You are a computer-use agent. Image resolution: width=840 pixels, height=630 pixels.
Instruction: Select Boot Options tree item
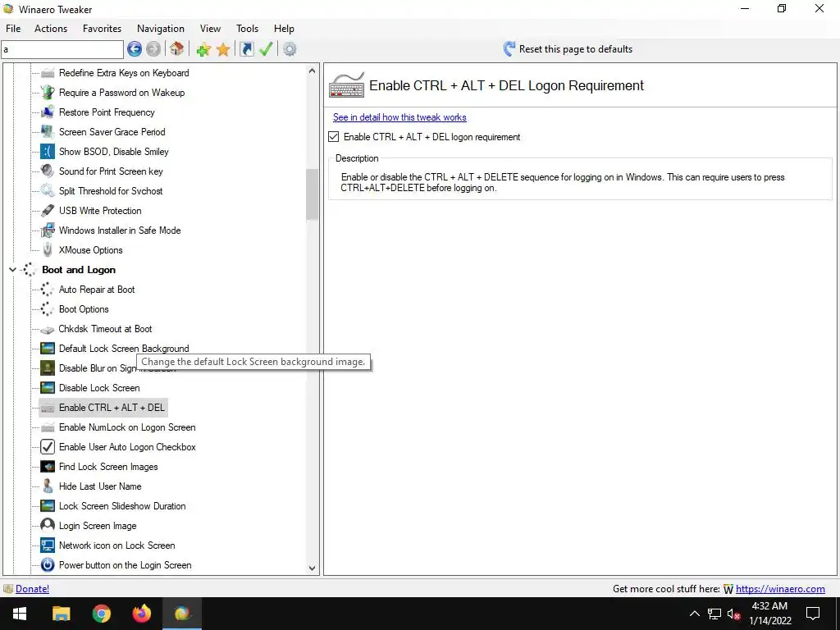click(x=84, y=309)
